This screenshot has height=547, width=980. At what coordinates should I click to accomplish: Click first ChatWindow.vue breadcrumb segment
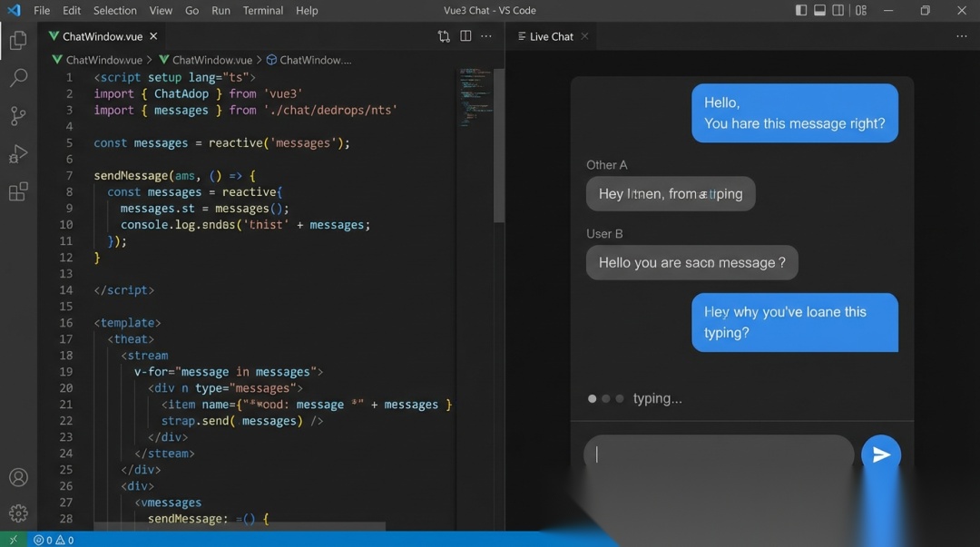[x=98, y=60]
